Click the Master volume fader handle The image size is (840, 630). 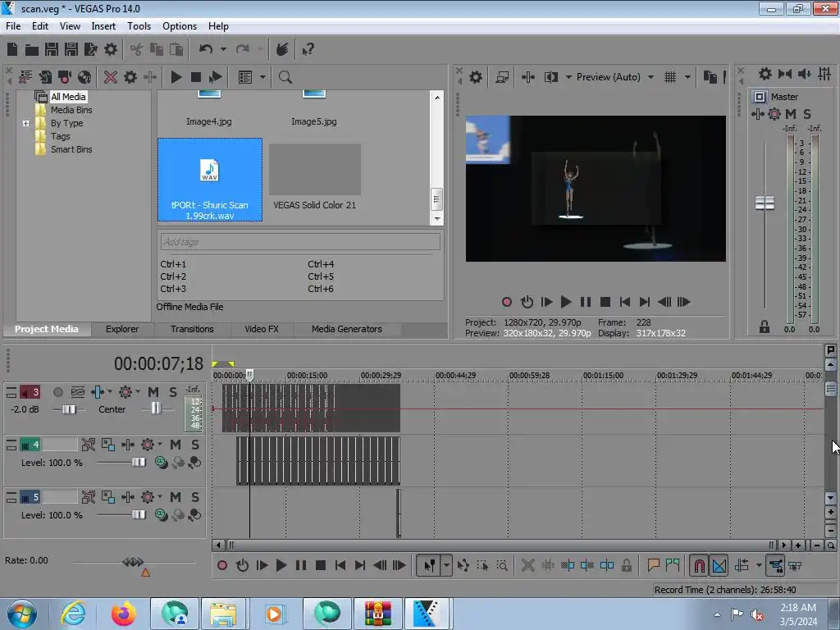pos(765,203)
